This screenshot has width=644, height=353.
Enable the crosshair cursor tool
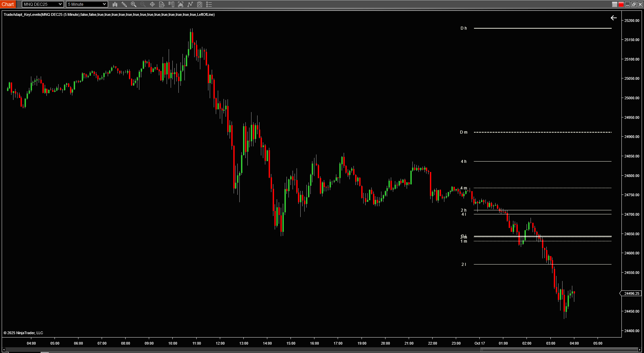[x=152, y=4]
